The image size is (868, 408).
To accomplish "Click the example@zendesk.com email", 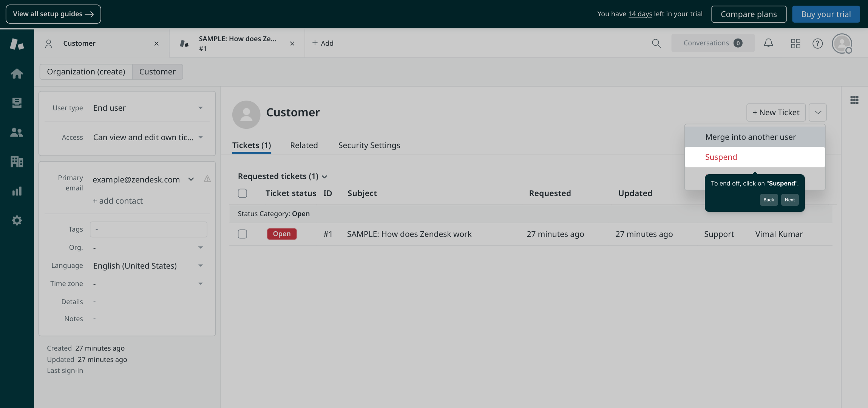I will coord(136,180).
